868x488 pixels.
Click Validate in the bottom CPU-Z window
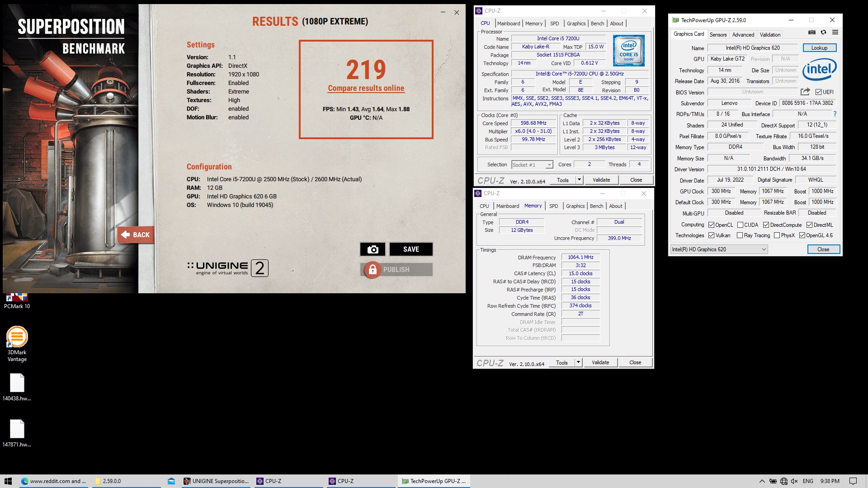point(600,362)
